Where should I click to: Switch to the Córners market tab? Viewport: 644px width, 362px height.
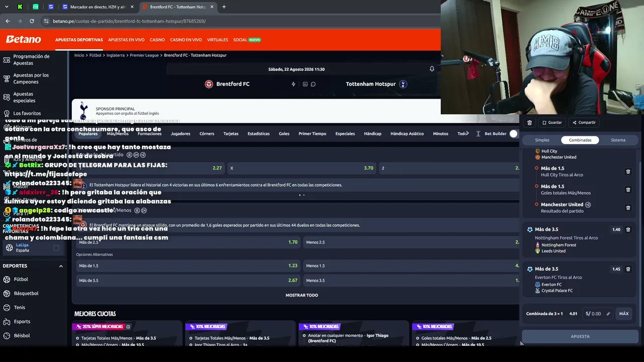click(207, 134)
